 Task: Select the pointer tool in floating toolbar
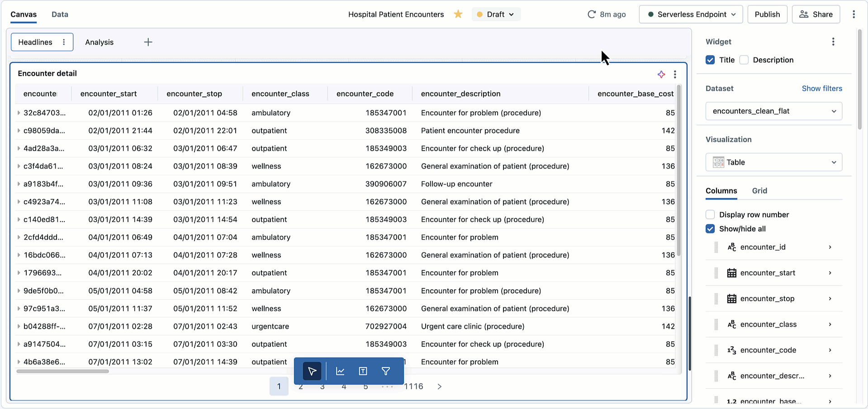[x=312, y=371]
